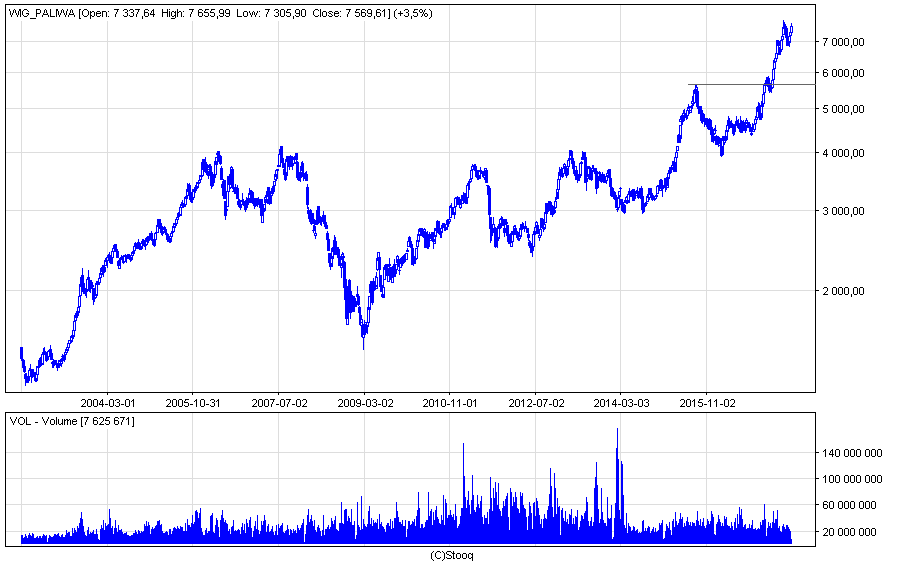Screen dimensions: 900x563
Task: Click the 2015-11-02 date label
Action: (x=707, y=403)
